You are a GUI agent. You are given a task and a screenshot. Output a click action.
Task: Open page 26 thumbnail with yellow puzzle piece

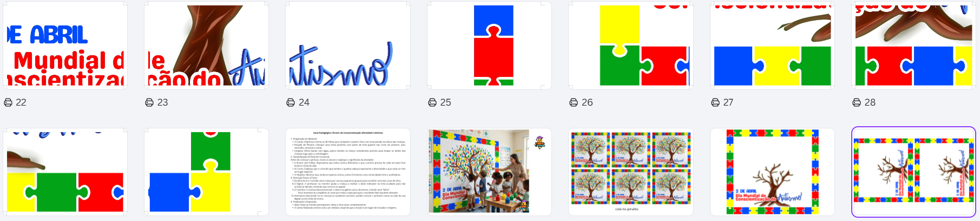(631, 45)
